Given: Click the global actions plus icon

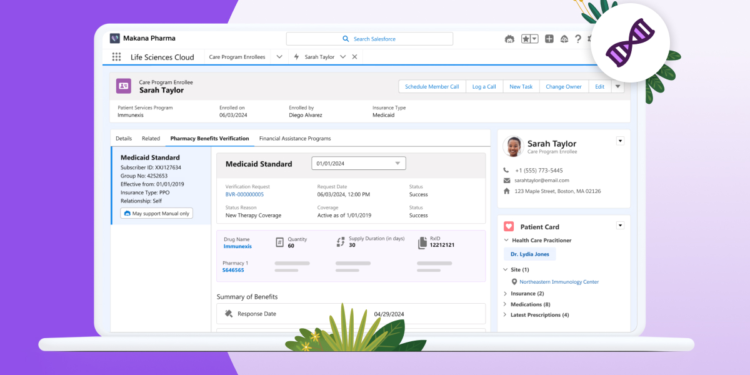Looking at the screenshot, I should coord(549,39).
